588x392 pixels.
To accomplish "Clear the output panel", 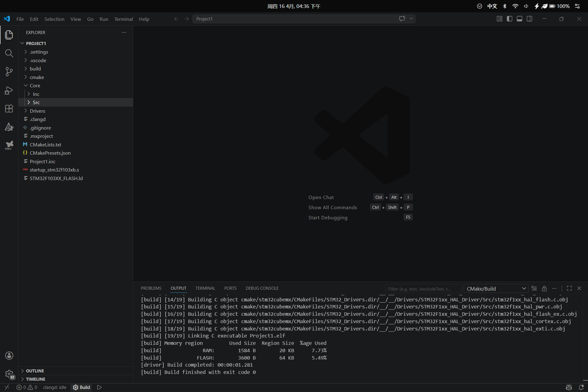I will (534, 288).
